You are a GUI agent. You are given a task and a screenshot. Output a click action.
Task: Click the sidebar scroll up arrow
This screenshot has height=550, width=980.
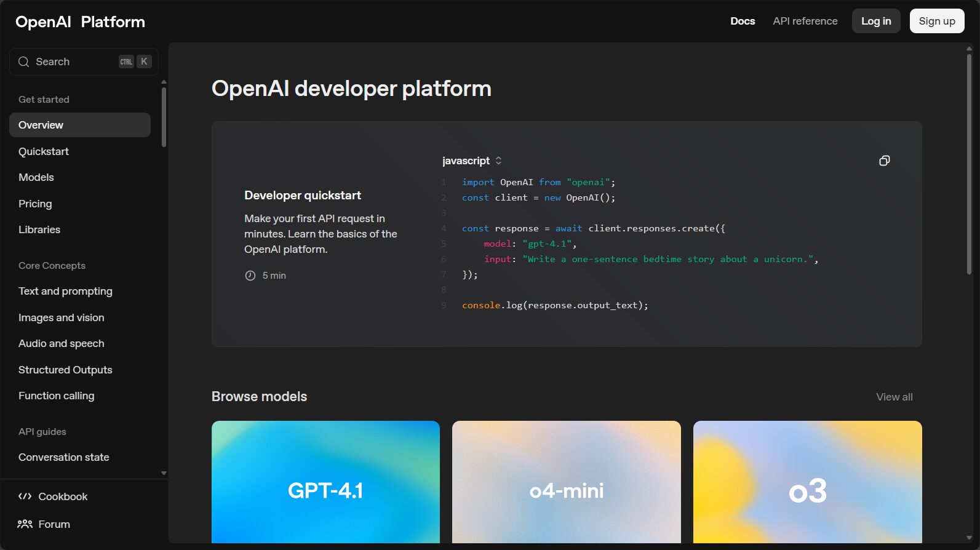coord(164,81)
